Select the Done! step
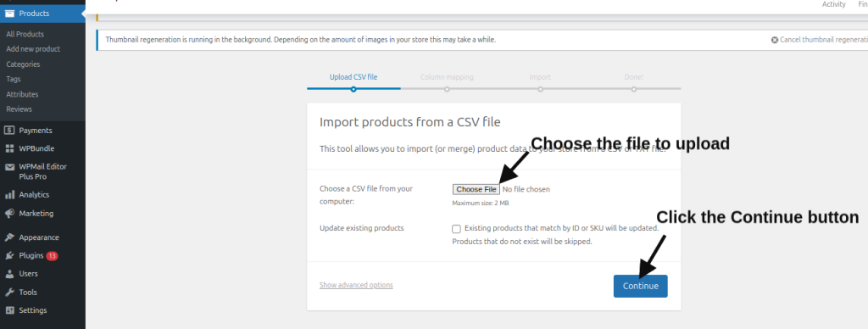Viewport: 868px width, 329px height. click(634, 77)
